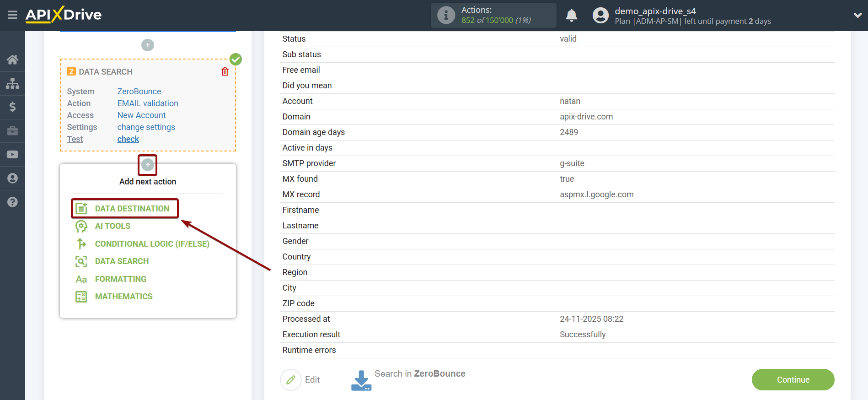Viewport: 868px width, 400px height.
Task: Click the Actions info icon
Action: pos(446,15)
